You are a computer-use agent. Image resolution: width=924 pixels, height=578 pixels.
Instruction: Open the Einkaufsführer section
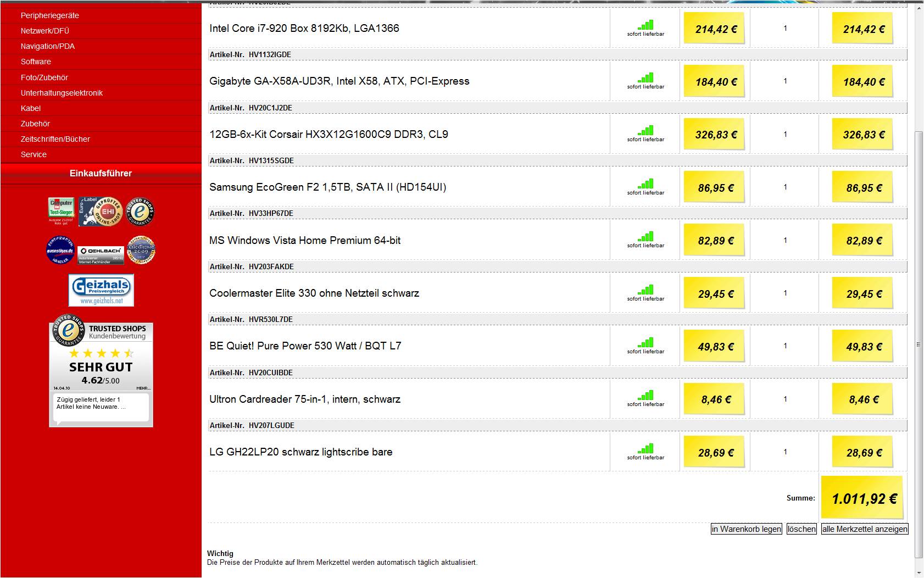click(x=101, y=173)
